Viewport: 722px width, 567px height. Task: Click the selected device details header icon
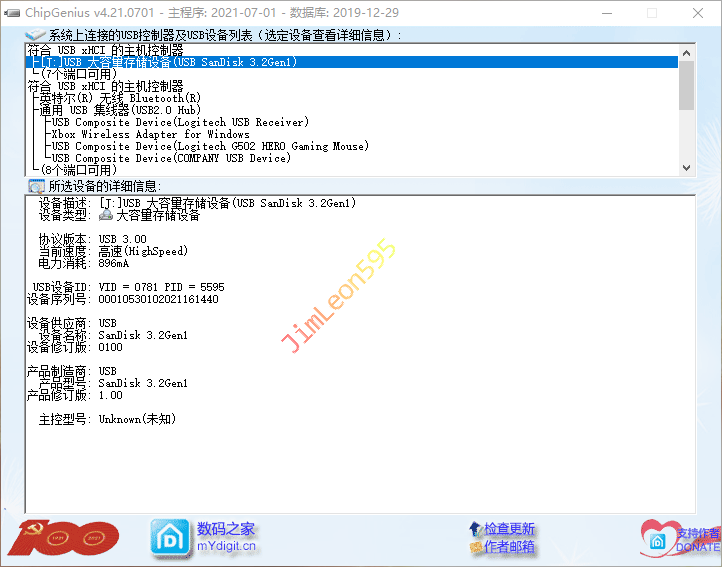click(x=36, y=186)
